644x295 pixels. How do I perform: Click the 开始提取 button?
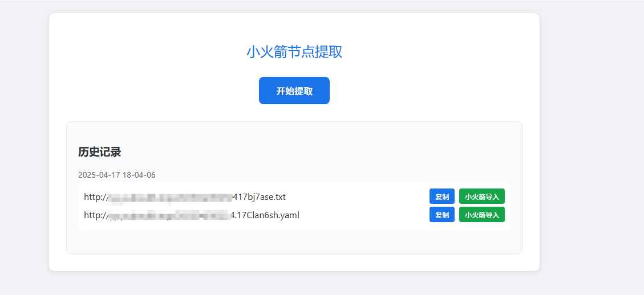294,91
